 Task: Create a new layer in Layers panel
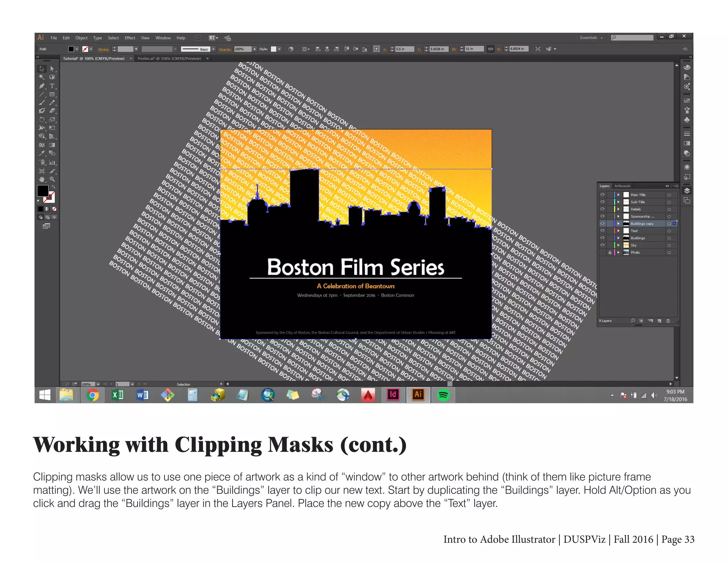click(659, 321)
